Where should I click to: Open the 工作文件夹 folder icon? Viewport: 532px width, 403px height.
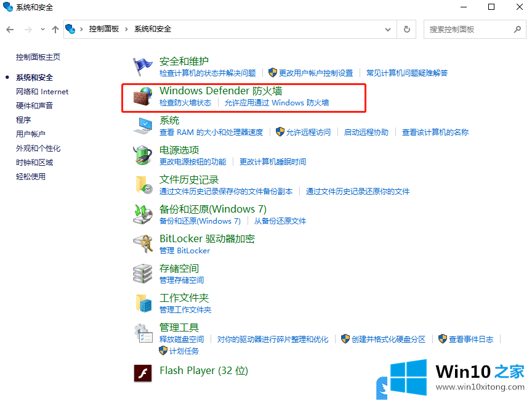tap(144, 303)
